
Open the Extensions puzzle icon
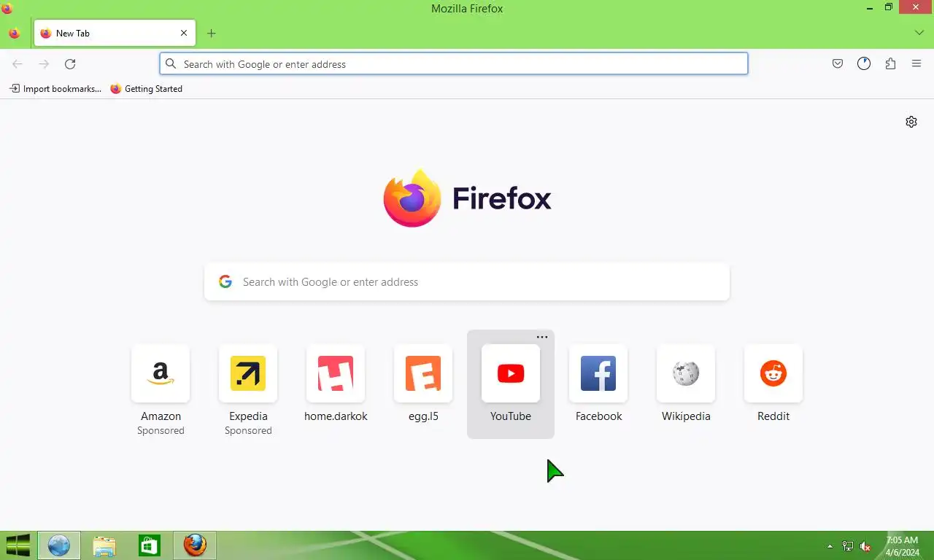pyautogui.click(x=890, y=64)
